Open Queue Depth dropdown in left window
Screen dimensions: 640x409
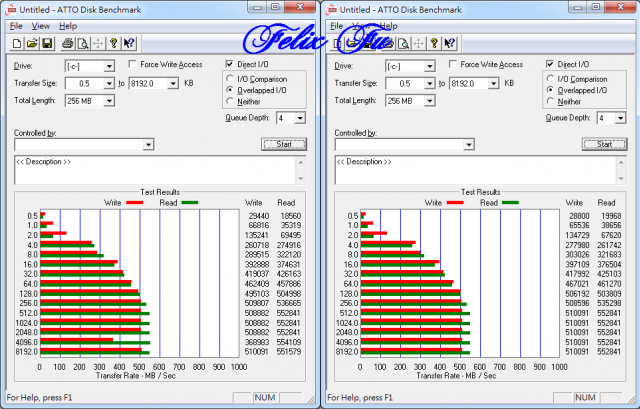pos(300,118)
